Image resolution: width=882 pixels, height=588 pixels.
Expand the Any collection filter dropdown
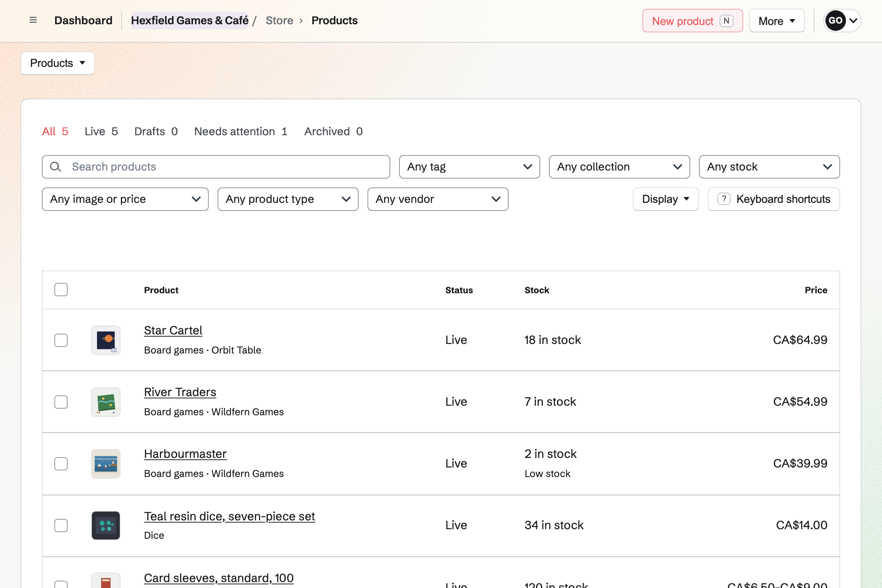pos(620,167)
